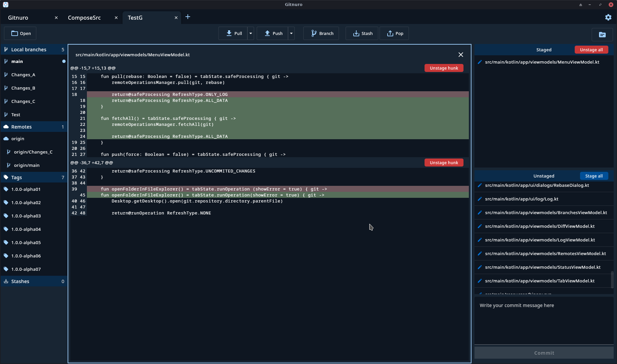Click the pencil icon beside BranchesViewModel.kt

point(480,212)
